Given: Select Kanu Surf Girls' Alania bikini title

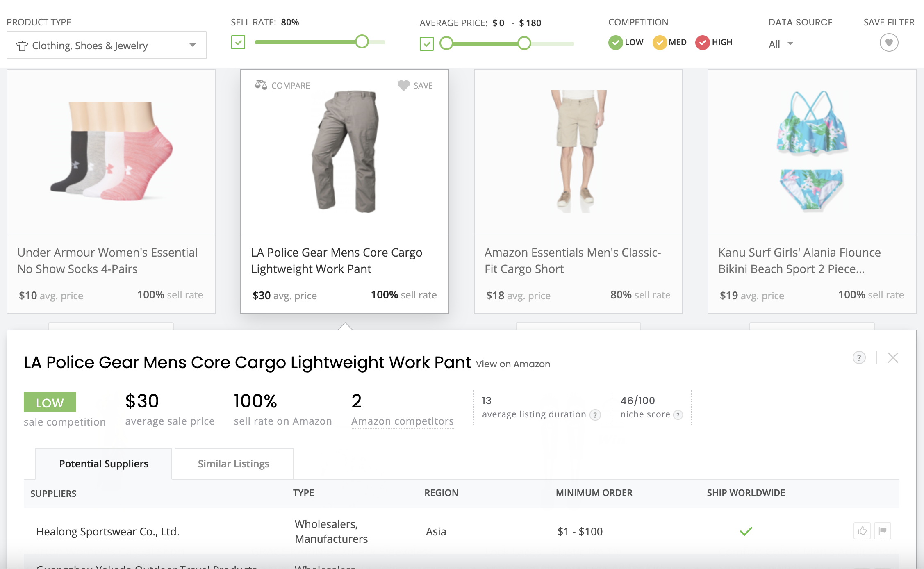Looking at the screenshot, I should tap(799, 261).
